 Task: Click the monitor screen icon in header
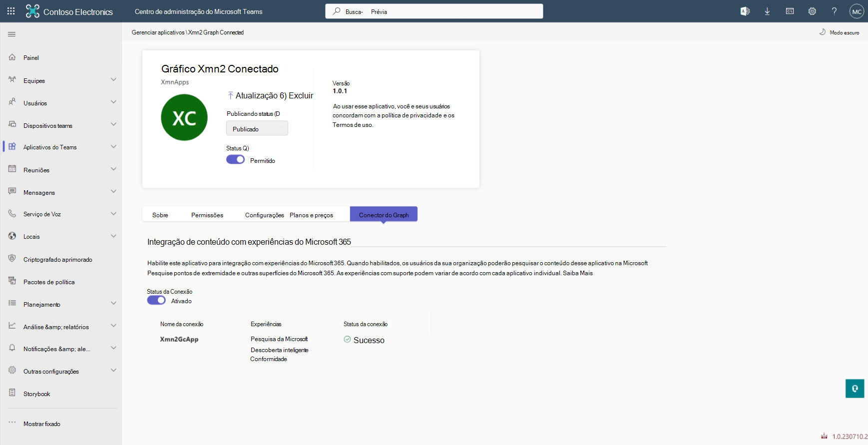click(790, 11)
